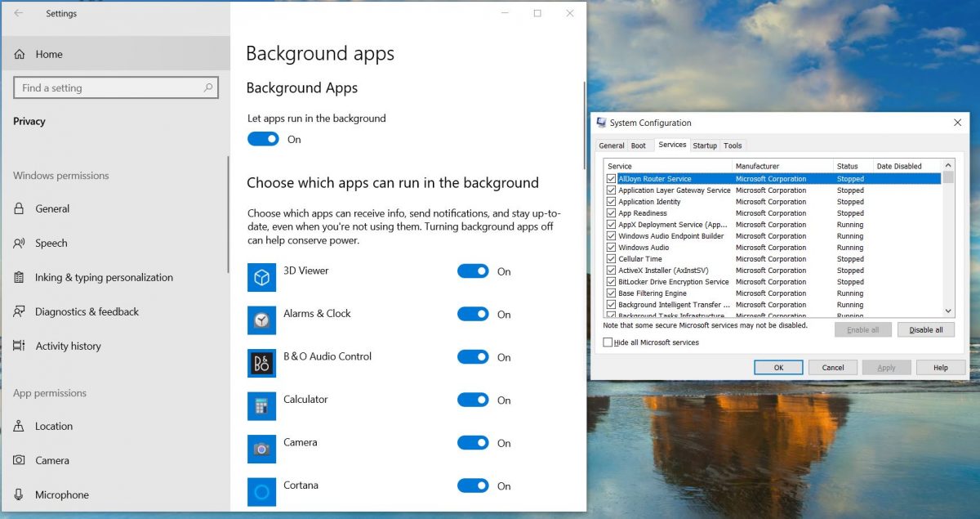This screenshot has width=980, height=519.
Task: Click the magnifier icon in the search box
Action: (209, 87)
